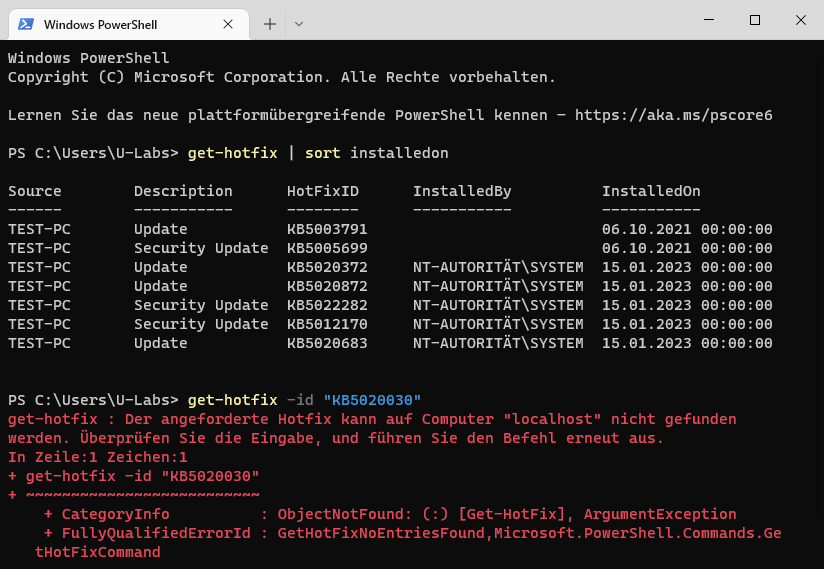Open a new tab with the plus button
Screen dimensions: 824x569
click(270, 24)
